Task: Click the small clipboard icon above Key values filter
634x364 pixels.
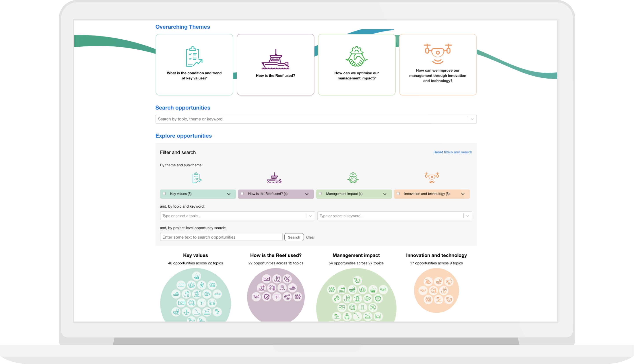Action: pos(197,178)
